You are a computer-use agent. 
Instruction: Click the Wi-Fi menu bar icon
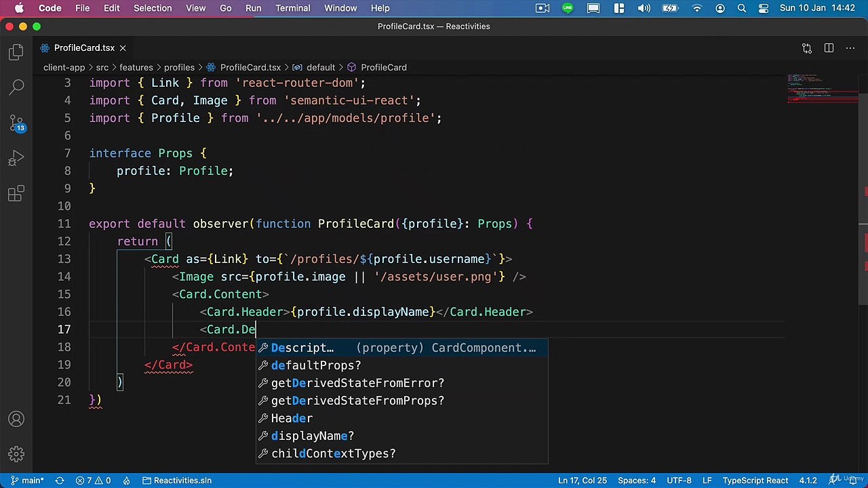coord(696,8)
